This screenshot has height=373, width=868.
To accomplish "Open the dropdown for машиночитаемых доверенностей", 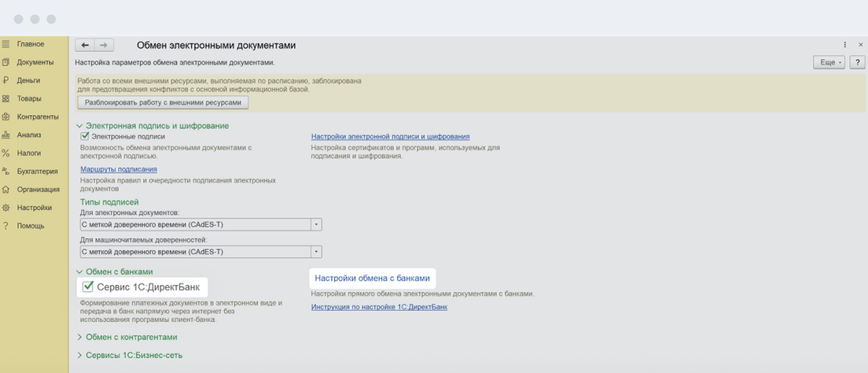I will [x=317, y=252].
